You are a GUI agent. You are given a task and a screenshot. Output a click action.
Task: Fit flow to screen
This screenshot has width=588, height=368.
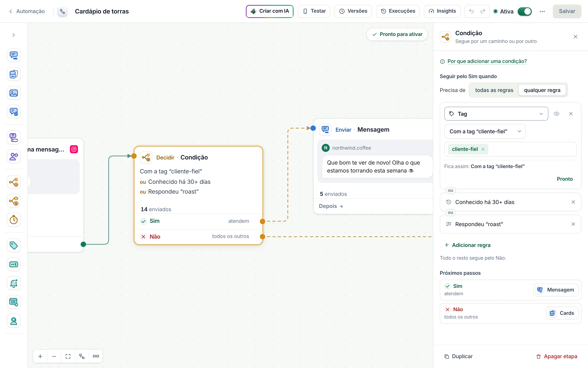pos(68,356)
